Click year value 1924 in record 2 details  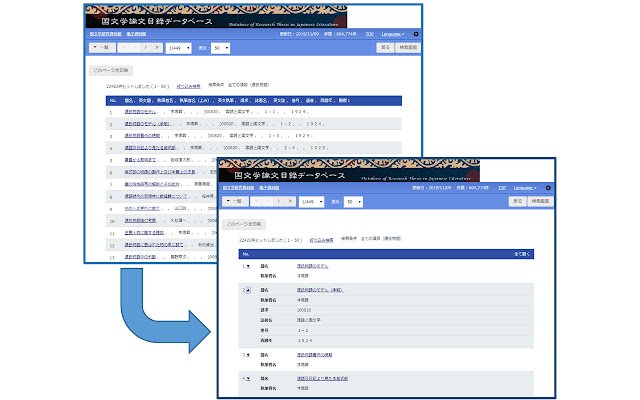point(304,340)
